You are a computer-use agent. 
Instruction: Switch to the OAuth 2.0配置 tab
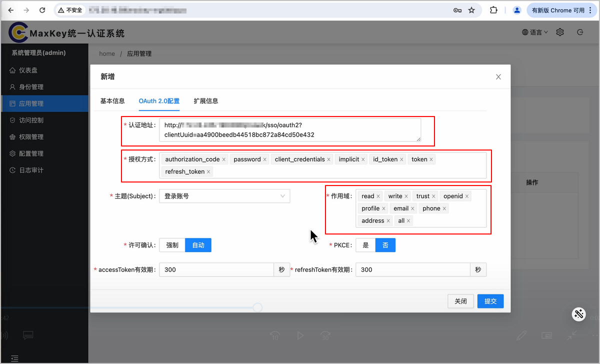[x=159, y=100]
